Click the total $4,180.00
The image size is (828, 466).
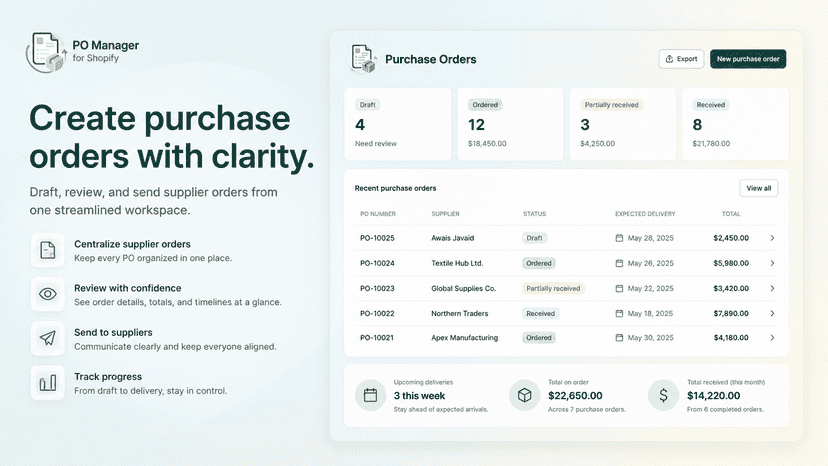pos(731,338)
